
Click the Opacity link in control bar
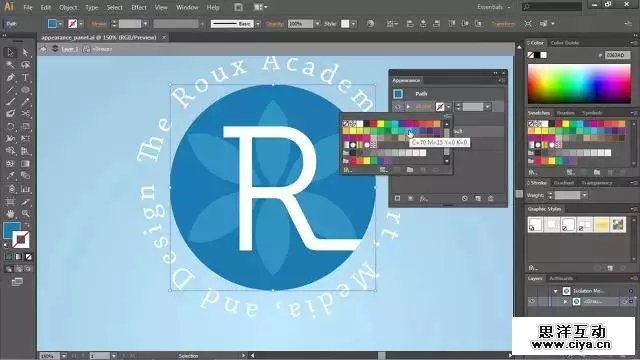pyautogui.click(x=274, y=24)
